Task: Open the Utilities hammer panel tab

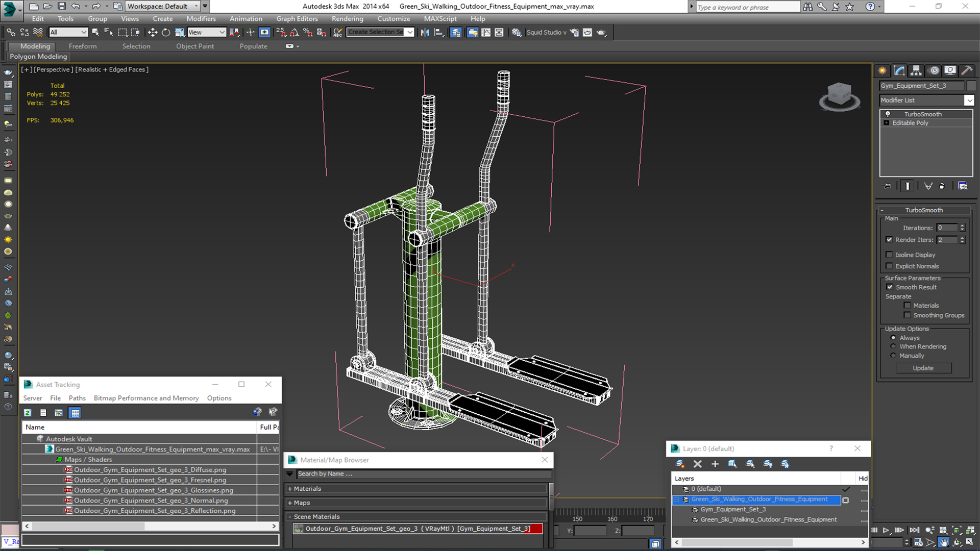Action: pyautogui.click(x=966, y=70)
